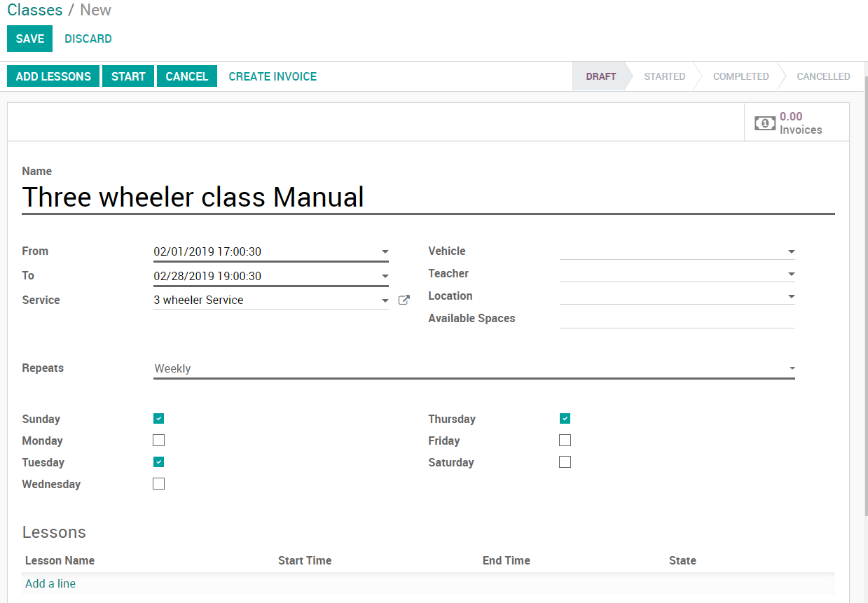Expand the Vehicle dropdown
The width and height of the screenshot is (868, 603).
791,251
